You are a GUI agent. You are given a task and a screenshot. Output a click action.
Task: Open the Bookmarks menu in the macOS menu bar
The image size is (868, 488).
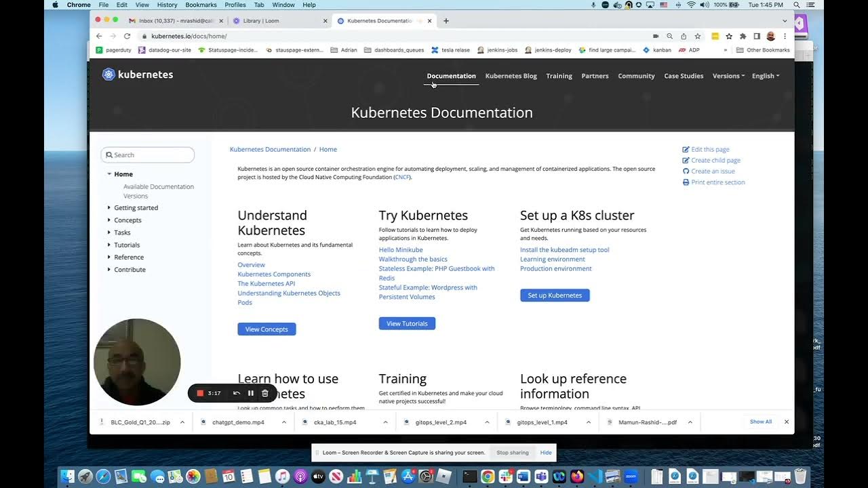(201, 5)
